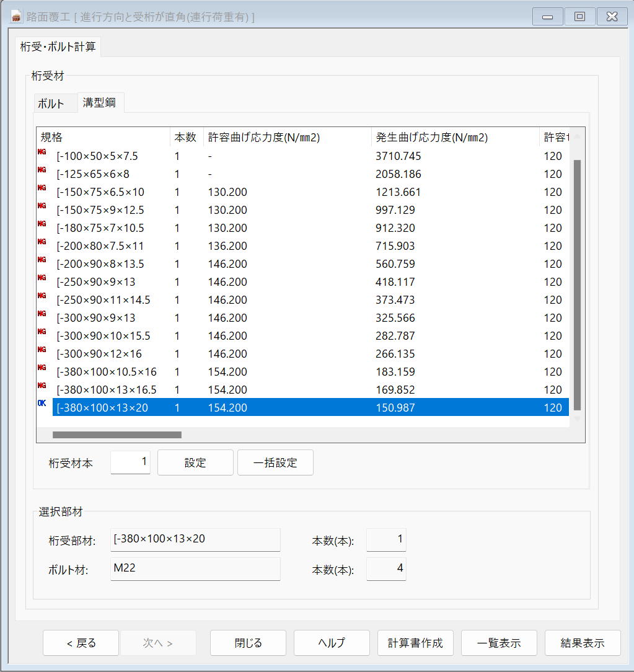Switch to the ボルト tab

click(x=51, y=104)
